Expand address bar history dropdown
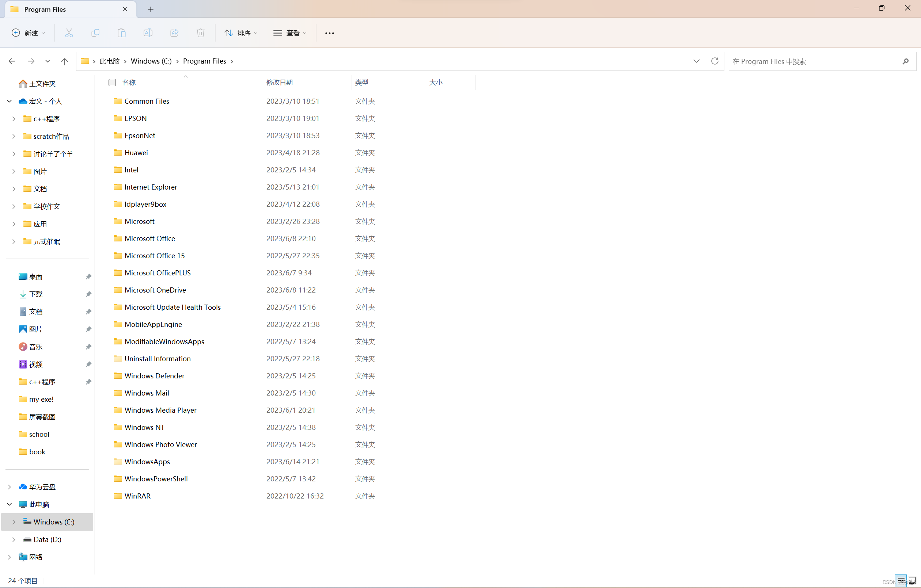This screenshot has width=921, height=588. [x=697, y=61]
